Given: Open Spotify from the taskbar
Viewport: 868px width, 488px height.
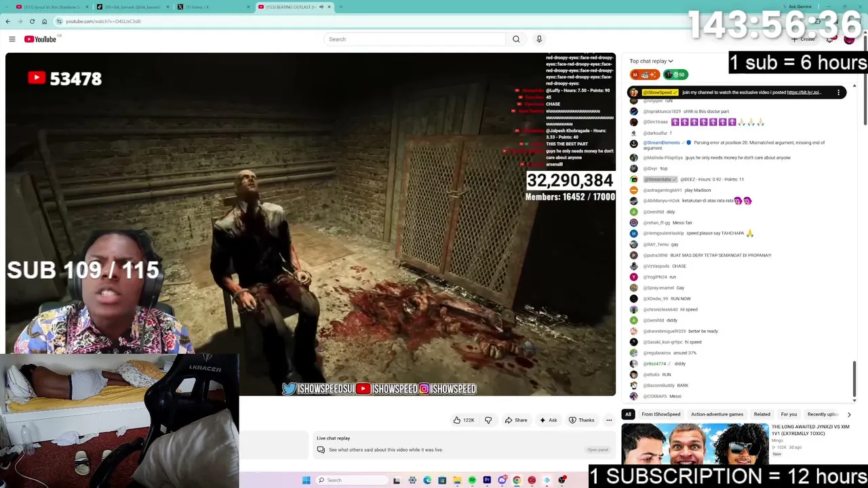Looking at the screenshot, I should click(x=472, y=481).
